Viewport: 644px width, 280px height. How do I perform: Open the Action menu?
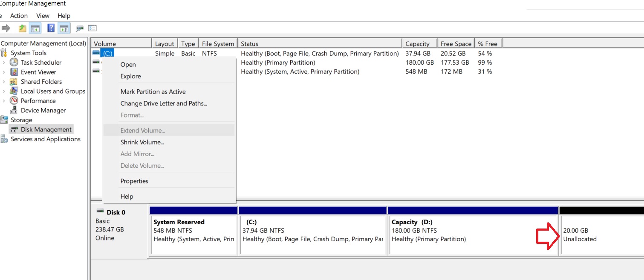[19, 16]
